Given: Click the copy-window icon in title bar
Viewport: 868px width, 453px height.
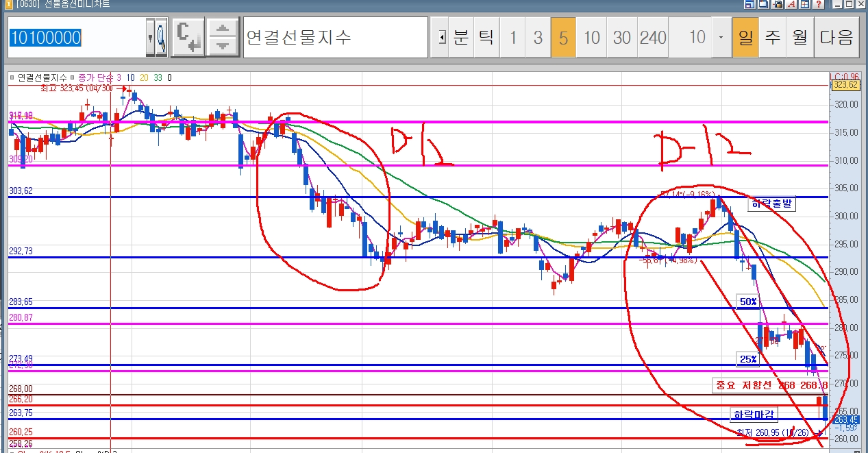Looking at the screenshot, I should (x=765, y=5).
